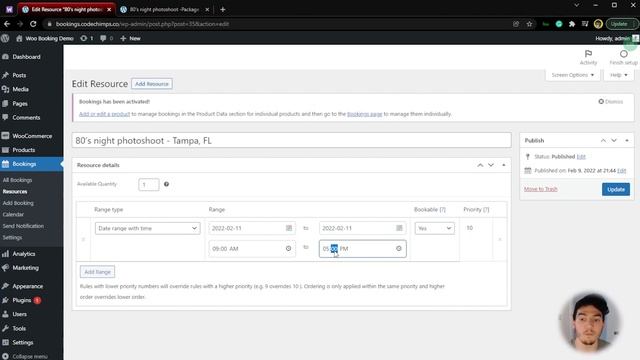640x360 pixels.
Task: Bookmark page with star icon
Action: click(x=529, y=24)
